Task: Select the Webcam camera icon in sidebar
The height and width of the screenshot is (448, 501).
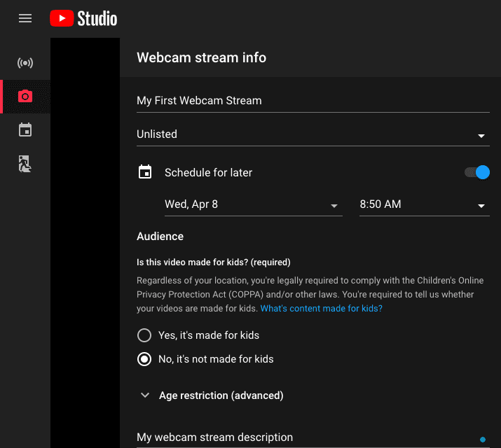Action: click(25, 97)
